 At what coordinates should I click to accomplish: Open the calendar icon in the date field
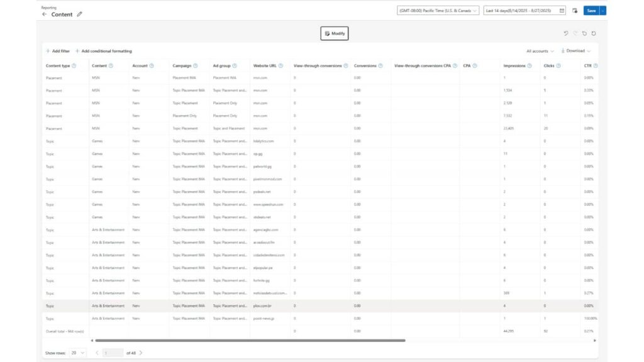(x=562, y=10)
